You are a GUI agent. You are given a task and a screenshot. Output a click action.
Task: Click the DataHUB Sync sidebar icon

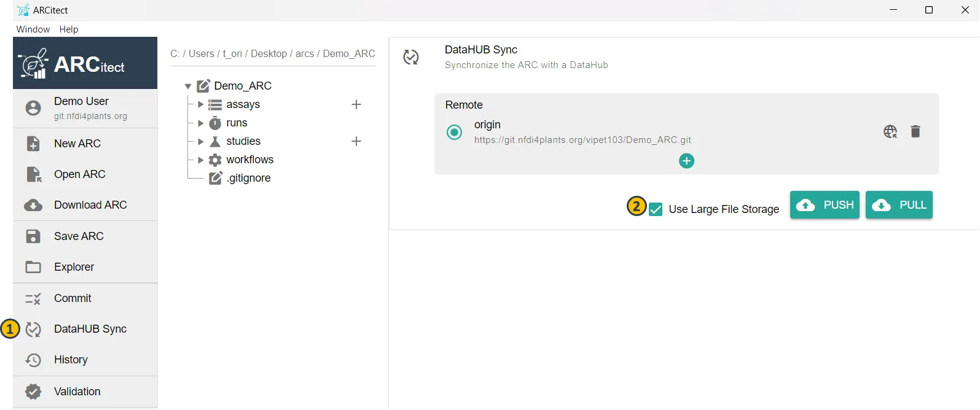[33, 330]
